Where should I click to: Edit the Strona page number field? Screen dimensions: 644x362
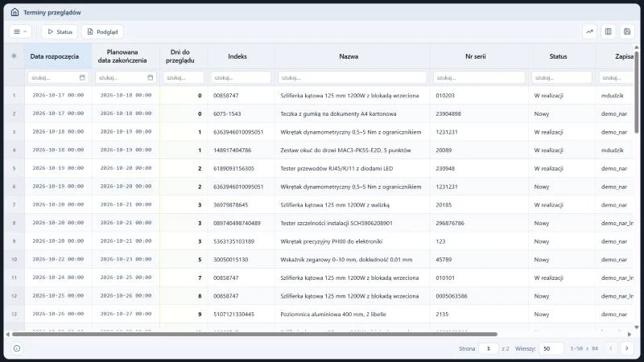pos(489,348)
